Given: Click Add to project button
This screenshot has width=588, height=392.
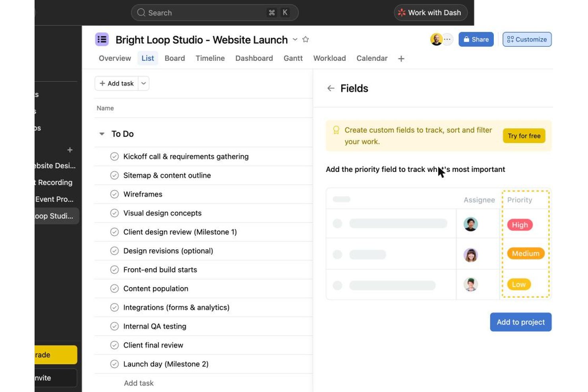Looking at the screenshot, I should (x=520, y=322).
